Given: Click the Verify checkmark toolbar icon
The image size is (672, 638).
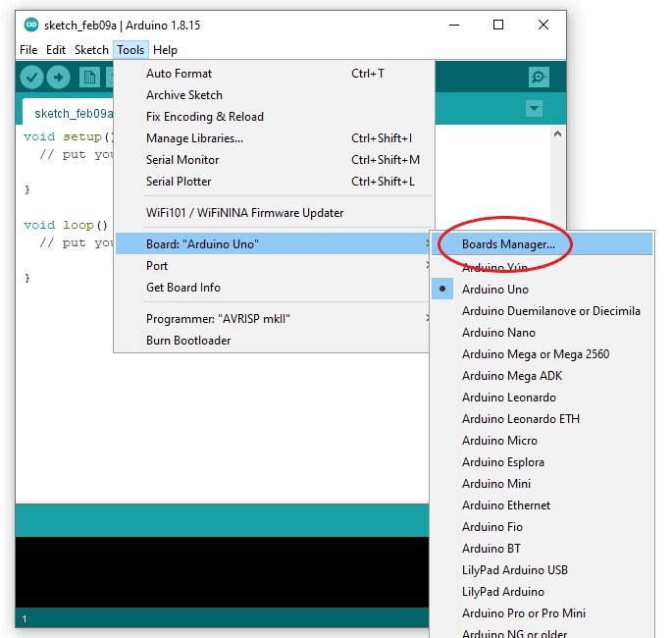Looking at the screenshot, I should [32, 78].
